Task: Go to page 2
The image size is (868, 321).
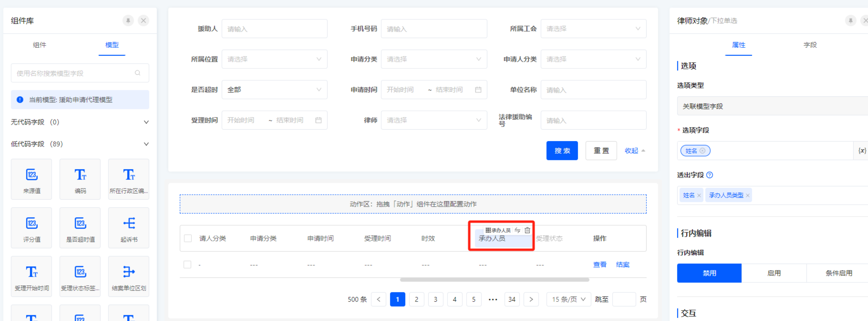Action: tap(417, 300)
